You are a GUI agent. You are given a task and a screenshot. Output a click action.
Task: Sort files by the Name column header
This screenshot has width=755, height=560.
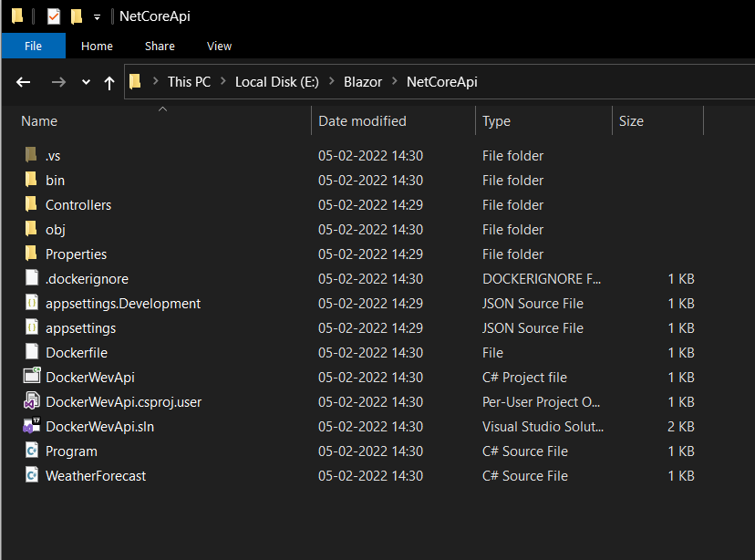click(x=39, y=121)
